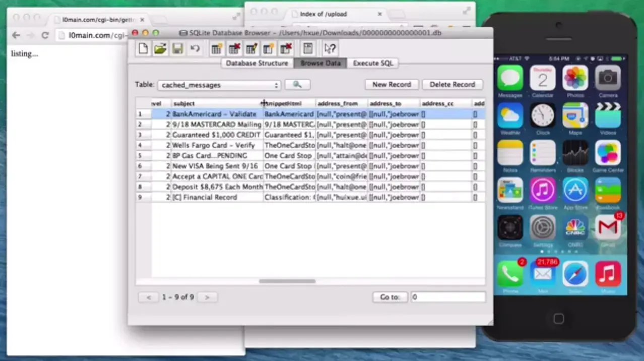
Task: Click the magnifier search button beside table selector
Action: [x=297, y=85]
